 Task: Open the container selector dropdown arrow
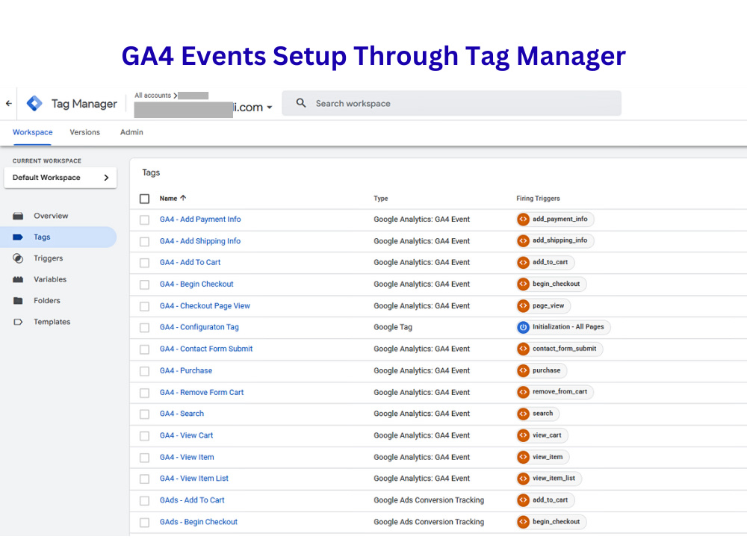coord(270,107)
